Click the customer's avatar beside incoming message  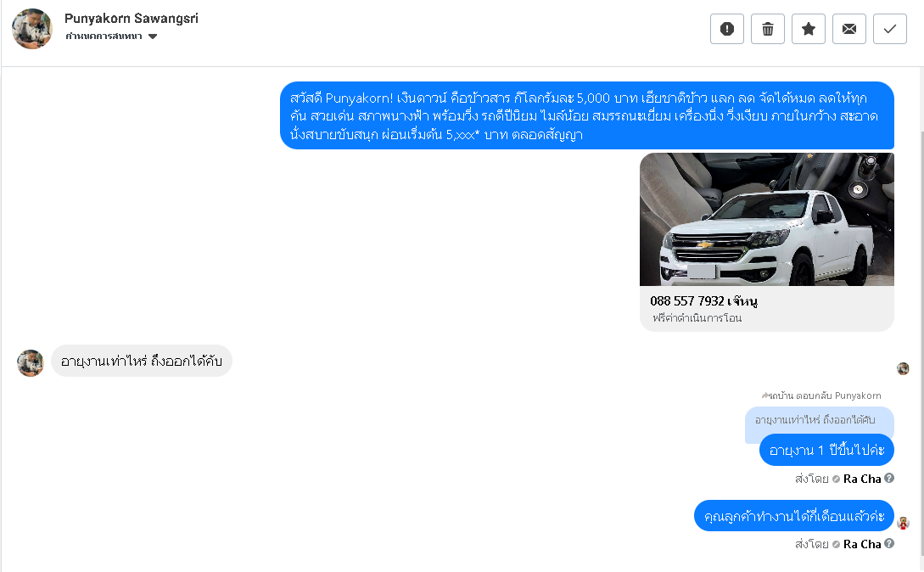click(x=31, y=362)
